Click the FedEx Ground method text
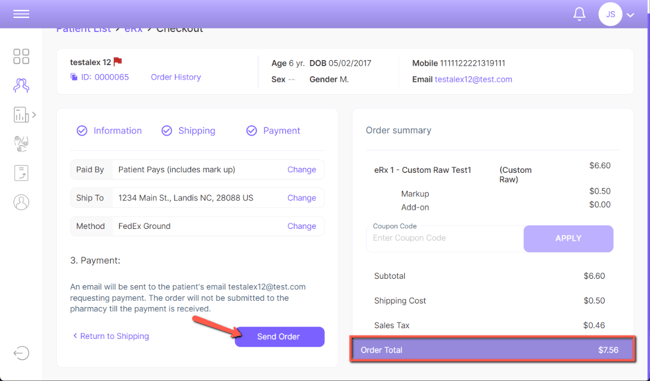Image resolution: width=650 pixels, height=381 pixels. pyautogui.click(x=144, y=226)
